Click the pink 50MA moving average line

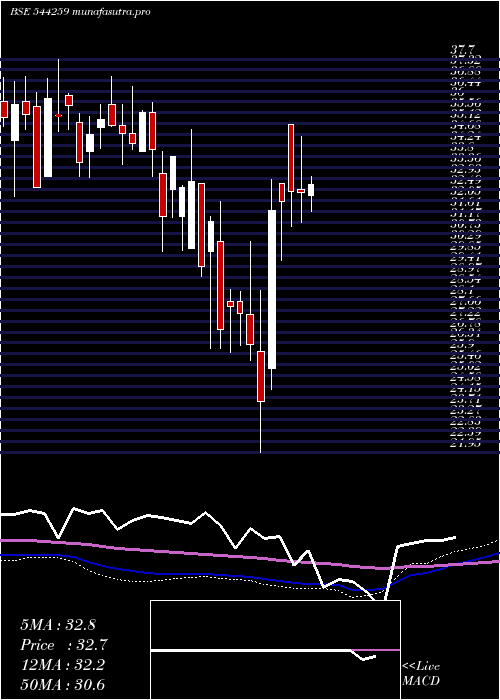point(250,557)
